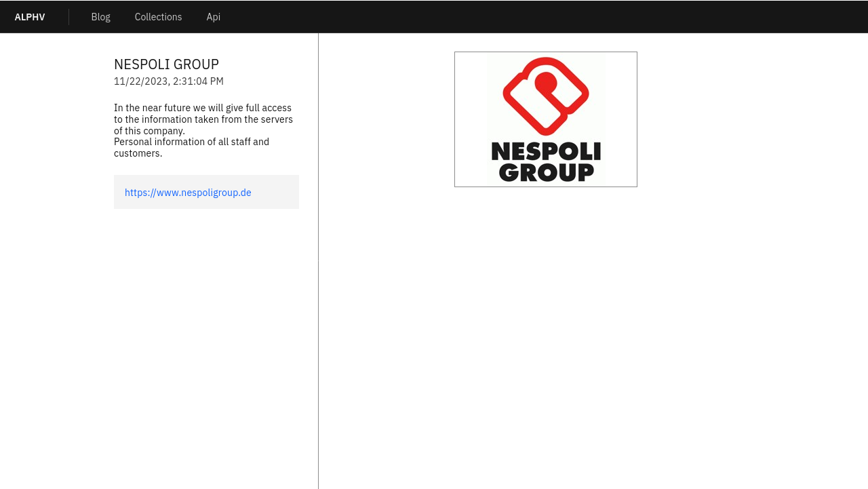Viewport: 868px width, 489px height.
Task: Click the 11/22/2023 post timestamp
Action: [168, 81]
